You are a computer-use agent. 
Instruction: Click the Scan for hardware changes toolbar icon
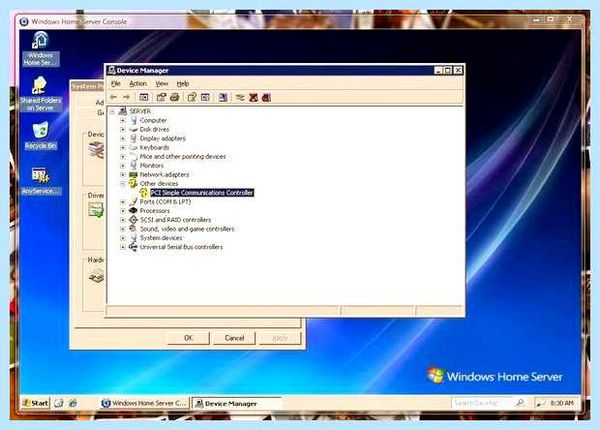(x=223, y=97)
